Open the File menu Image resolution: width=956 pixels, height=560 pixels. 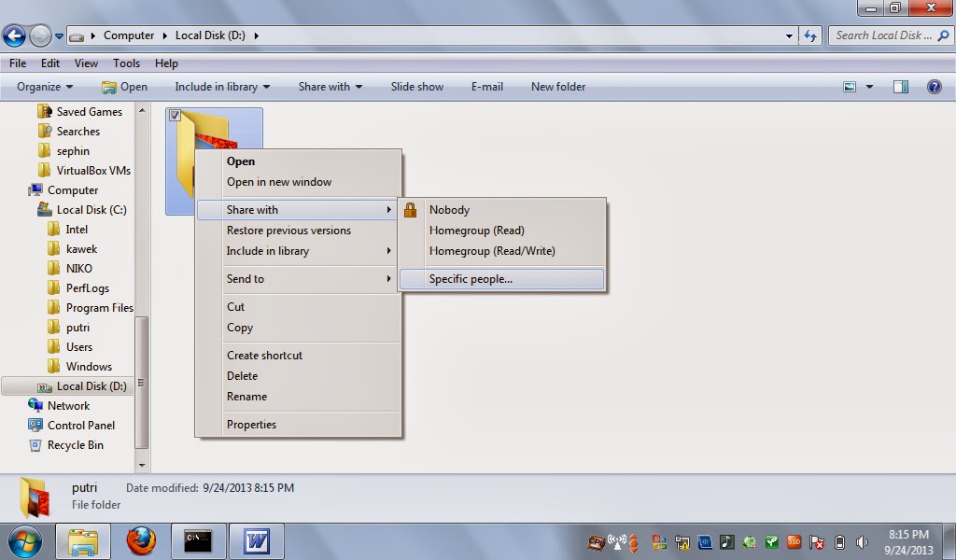tap(18, 63)
